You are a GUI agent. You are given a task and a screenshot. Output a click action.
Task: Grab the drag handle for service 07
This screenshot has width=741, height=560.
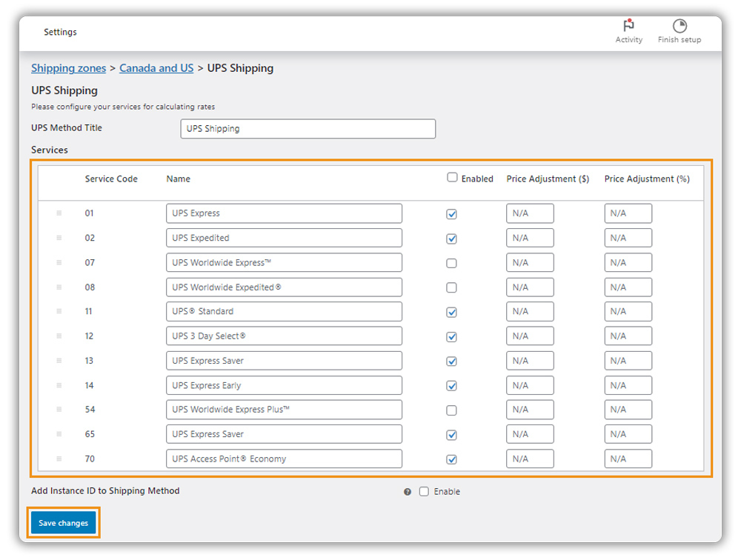pyautogui.click(x=59, y=262)
